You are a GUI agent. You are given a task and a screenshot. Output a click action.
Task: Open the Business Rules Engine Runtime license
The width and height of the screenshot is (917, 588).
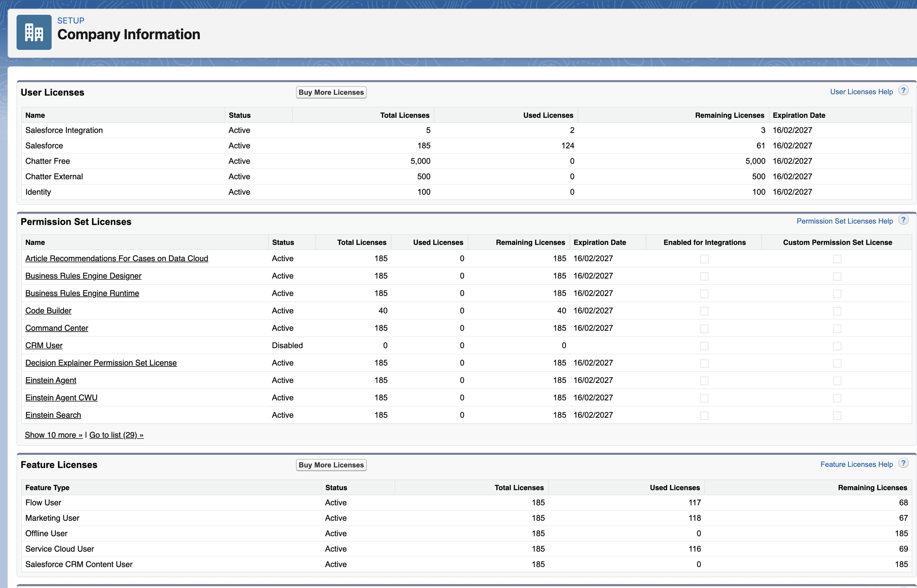coord(82,293)
